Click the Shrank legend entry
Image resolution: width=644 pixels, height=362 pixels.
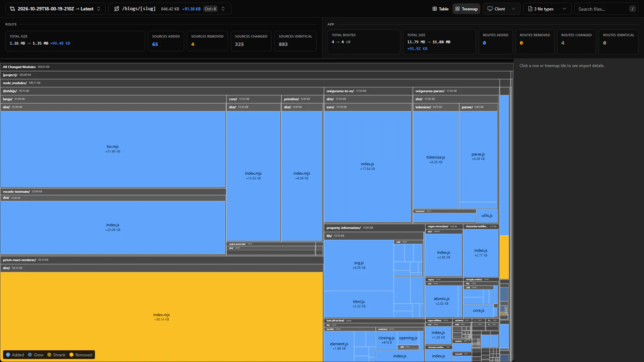pos(56,355)
